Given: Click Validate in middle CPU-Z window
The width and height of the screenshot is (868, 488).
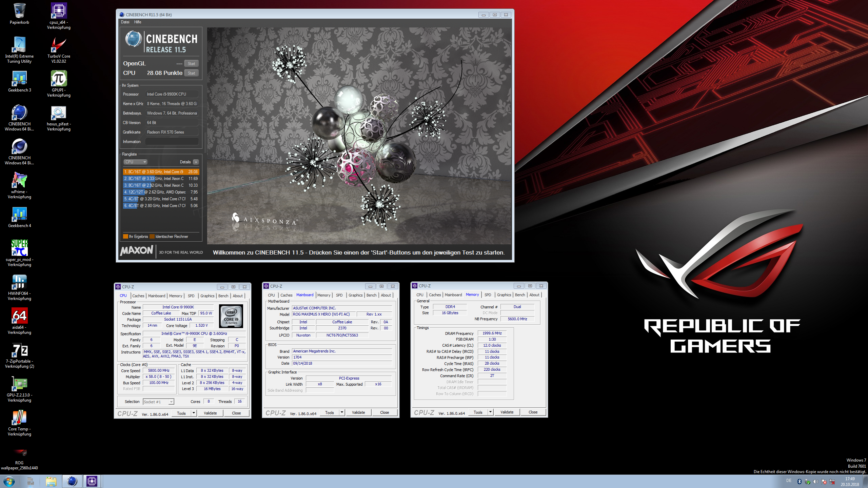Looking at the screenshot, I should [x=358, y=412].
